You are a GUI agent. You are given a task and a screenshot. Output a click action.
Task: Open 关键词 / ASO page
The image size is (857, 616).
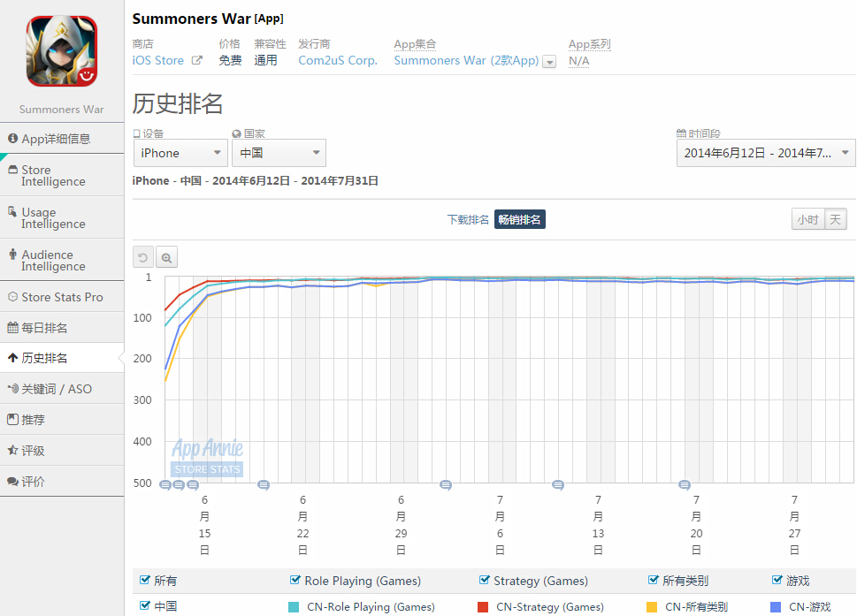pos(62,389)
